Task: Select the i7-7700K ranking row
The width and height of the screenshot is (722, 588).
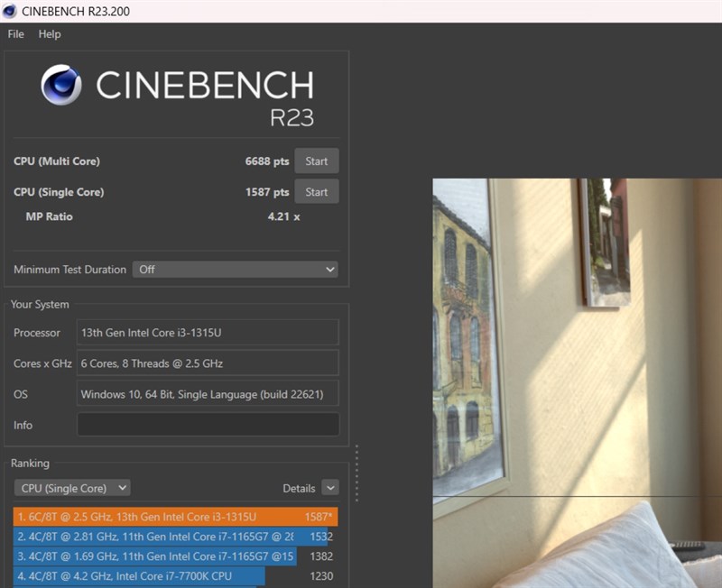Action: pos(175,576)
